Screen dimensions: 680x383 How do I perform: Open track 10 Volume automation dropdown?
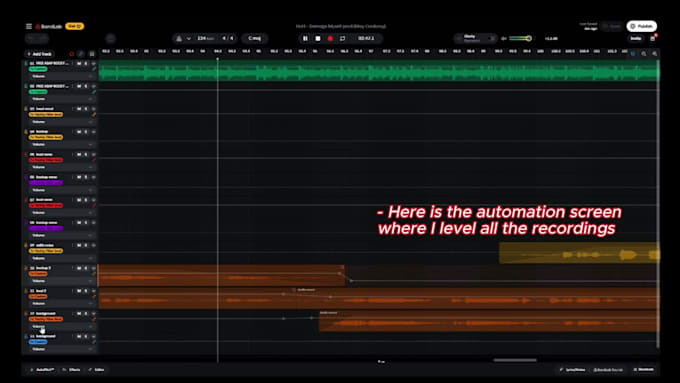pyautogui.click(x=62, y=281)
